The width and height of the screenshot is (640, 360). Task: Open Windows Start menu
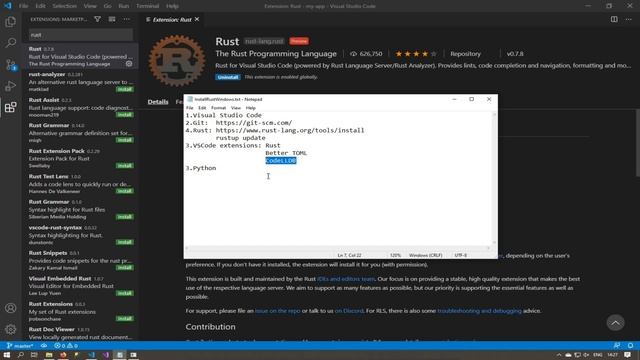(7, 355)
